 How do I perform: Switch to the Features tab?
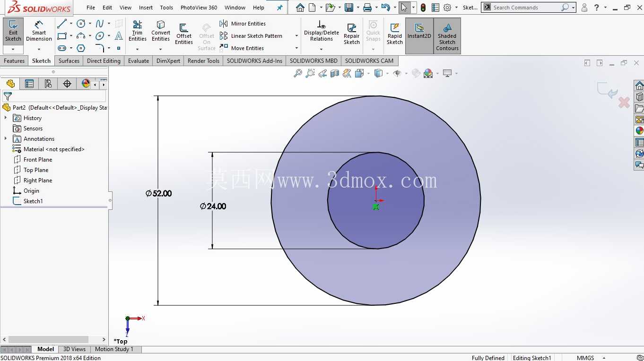point(14,61)
